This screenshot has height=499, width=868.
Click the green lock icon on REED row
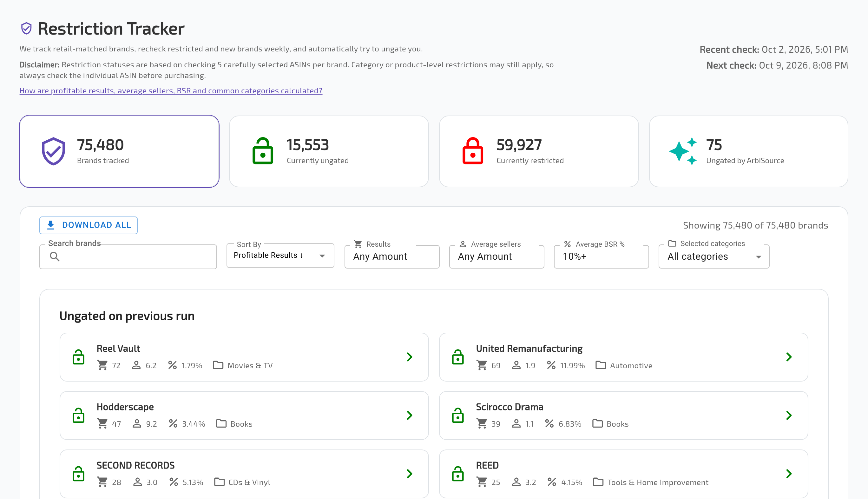tap(458, 474)
